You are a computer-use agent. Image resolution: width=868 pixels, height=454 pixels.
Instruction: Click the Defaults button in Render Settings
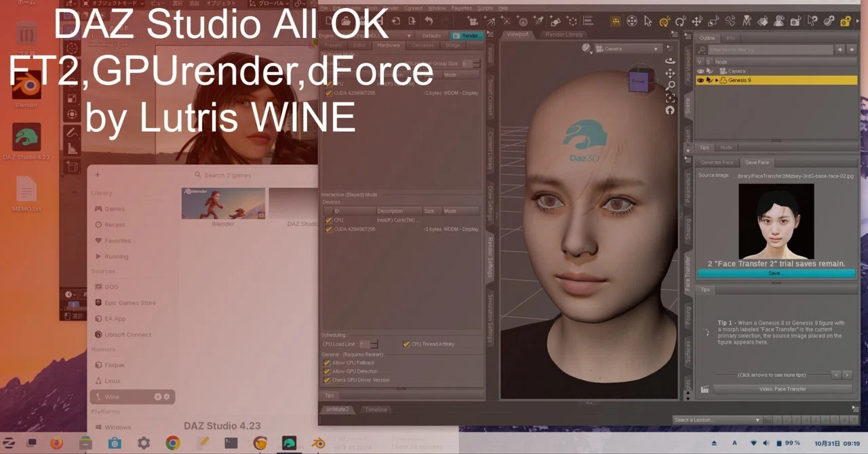431,35
